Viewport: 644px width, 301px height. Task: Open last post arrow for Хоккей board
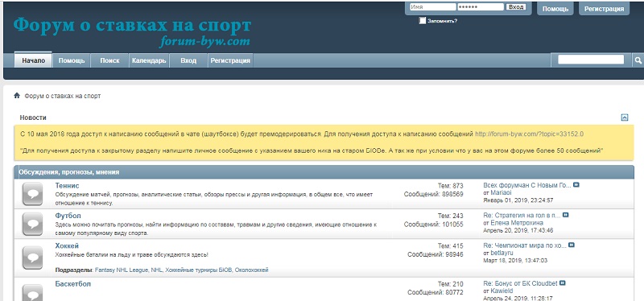tap(572, 245)
